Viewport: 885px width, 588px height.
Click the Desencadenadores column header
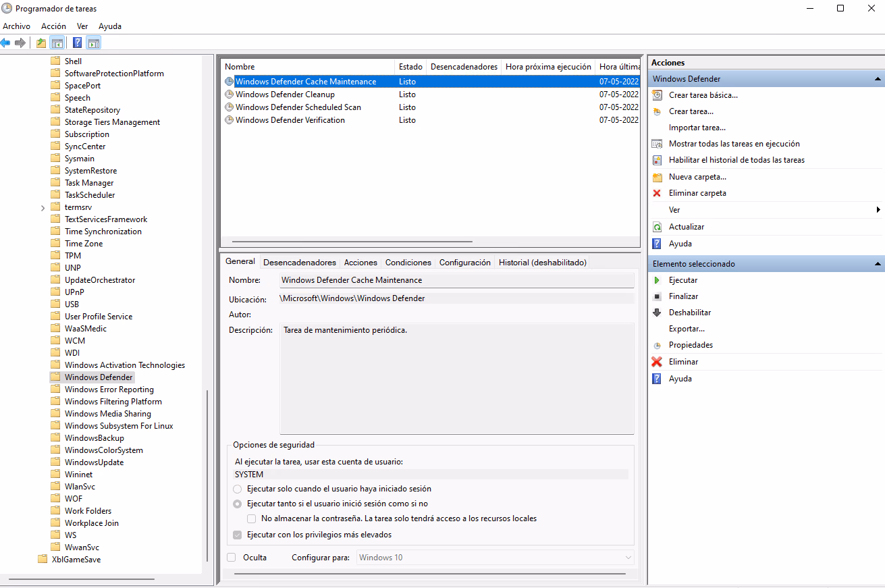coord(464,67)
